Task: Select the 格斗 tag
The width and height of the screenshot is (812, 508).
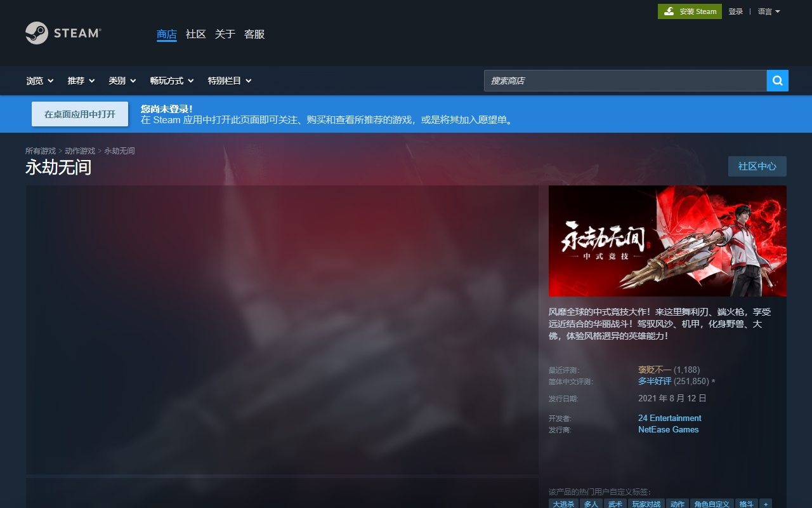Action: [746, 504]
